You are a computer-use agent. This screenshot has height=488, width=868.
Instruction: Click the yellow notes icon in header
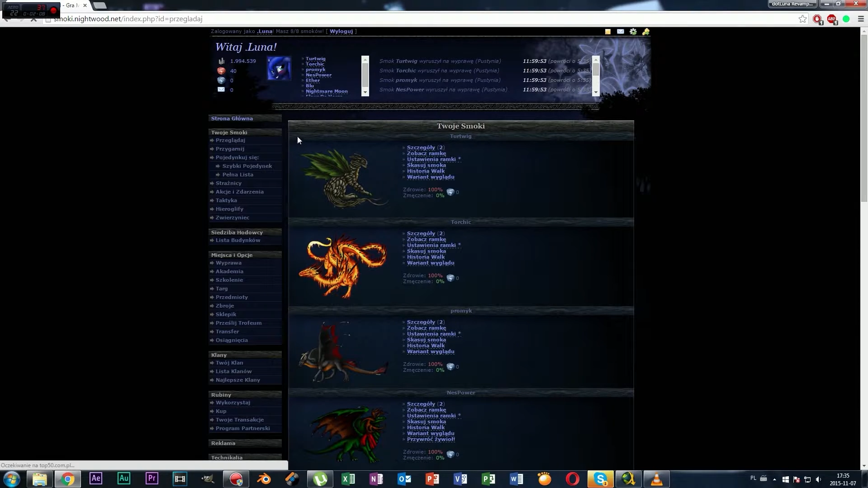point(607,32)
